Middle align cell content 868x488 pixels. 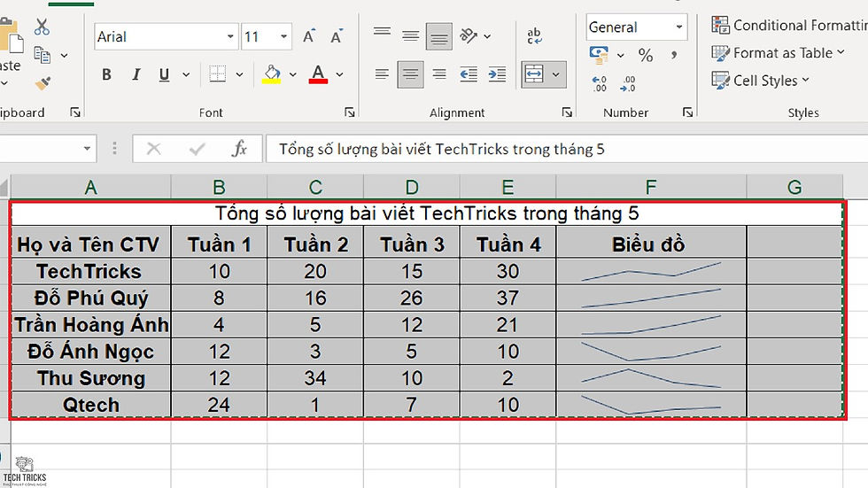410,36
